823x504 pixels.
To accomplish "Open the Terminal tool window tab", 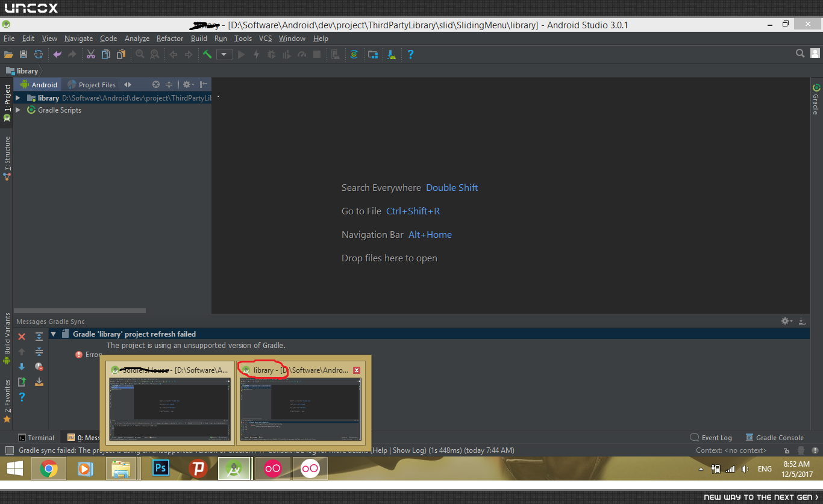I will point(36,438).
